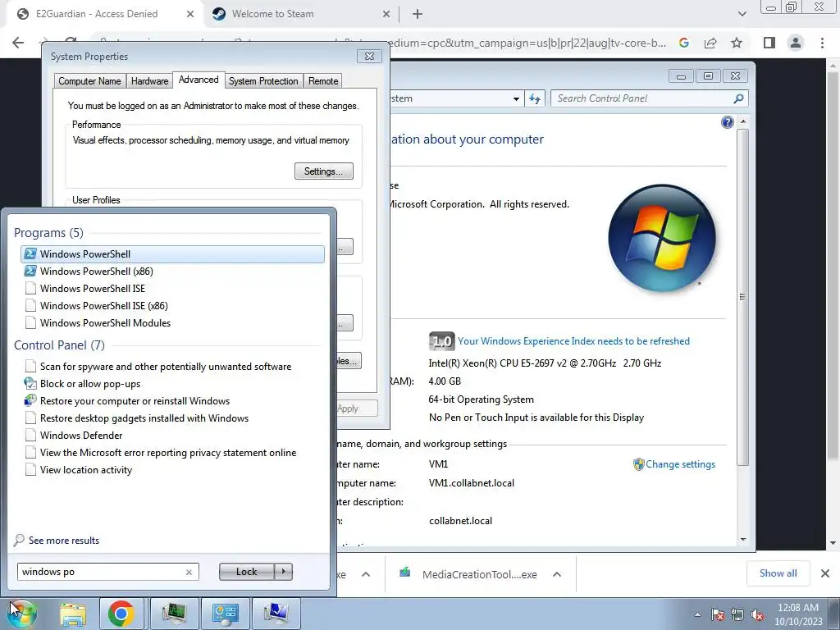840x630 pixels.
Task: Show hidden tray icons arrow
Action: click(697, 615)
